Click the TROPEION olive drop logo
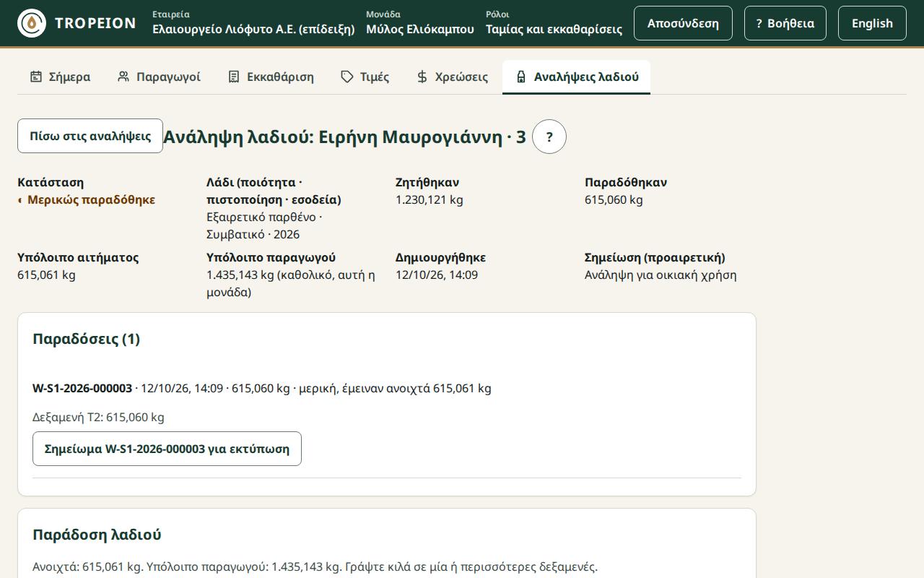This screenshot has width=924, height=578. (x=31, y=23)
